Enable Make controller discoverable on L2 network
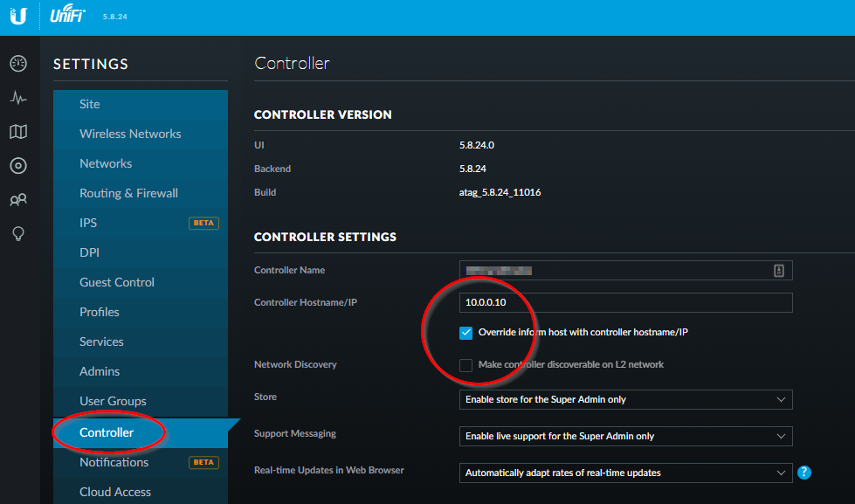The width and height of the screenshot is (855, 504). [465, 365]
